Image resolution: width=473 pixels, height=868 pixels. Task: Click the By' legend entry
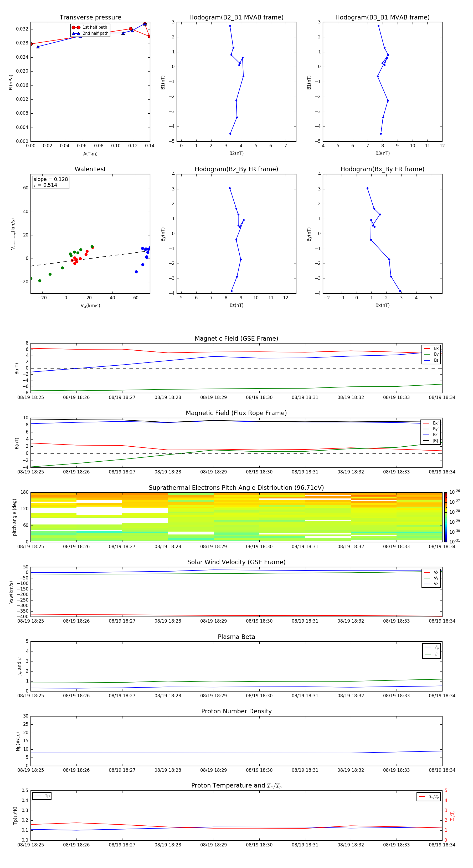pos(431,429)
